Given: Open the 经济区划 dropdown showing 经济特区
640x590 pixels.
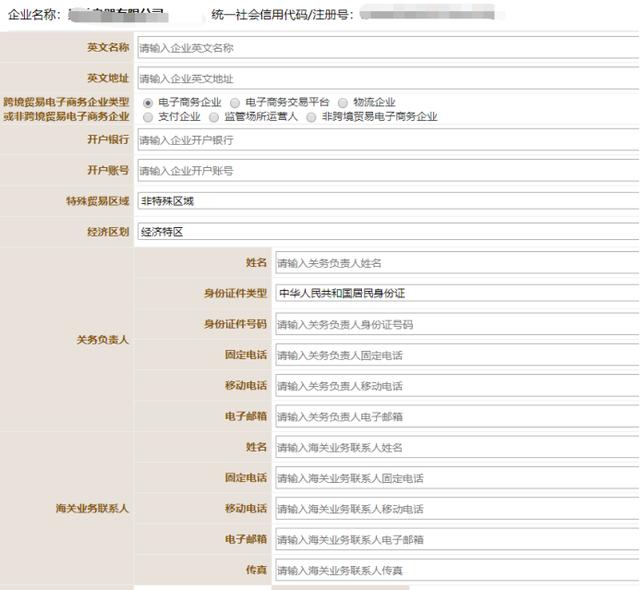Looking at the screenshot, I should click(x=389, y=232).
